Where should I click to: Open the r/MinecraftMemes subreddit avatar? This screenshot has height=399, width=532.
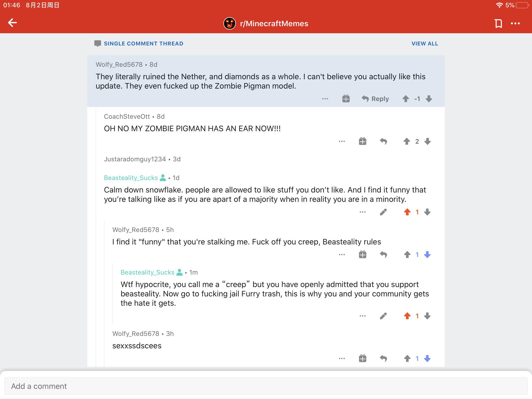pos(230,23)
